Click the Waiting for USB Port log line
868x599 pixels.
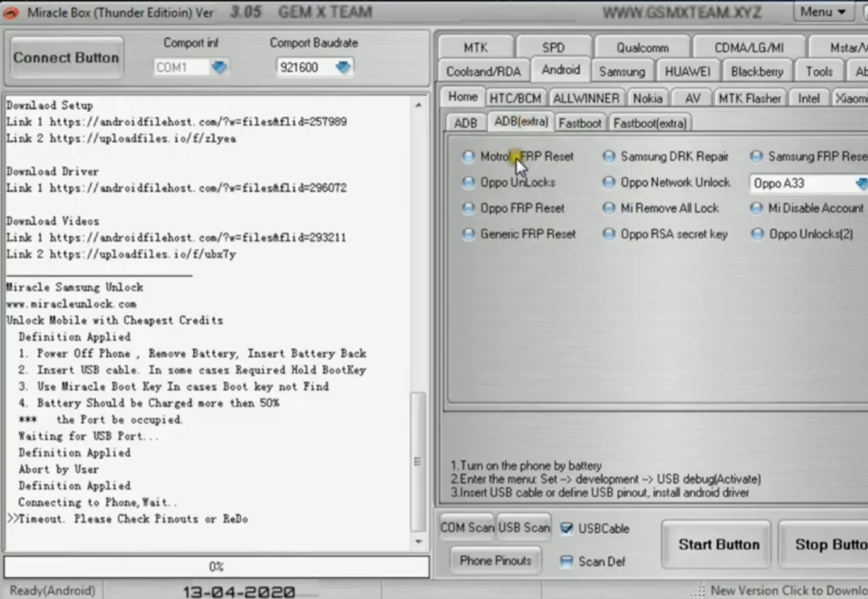coord(89,436)
